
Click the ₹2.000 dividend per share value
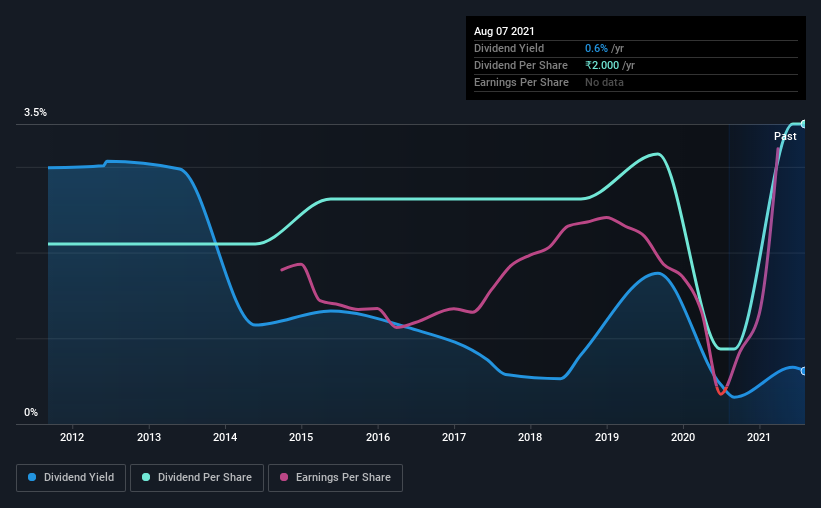pos(602,65)
